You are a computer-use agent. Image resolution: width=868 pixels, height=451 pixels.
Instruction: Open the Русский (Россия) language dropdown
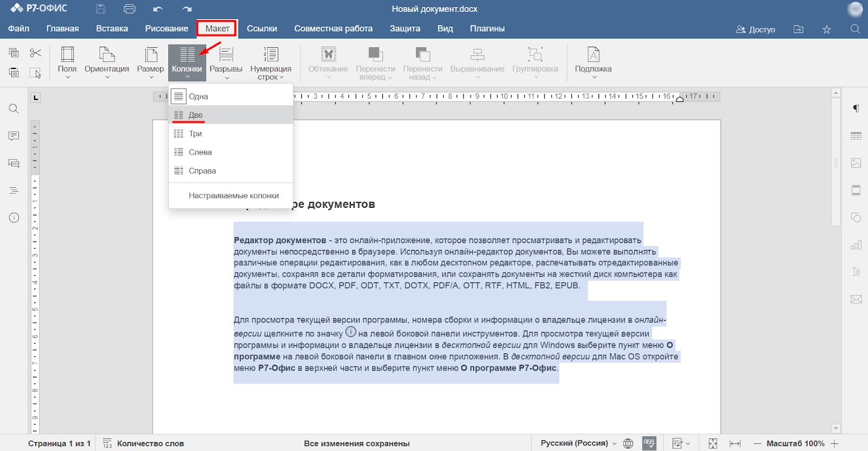(x=579, y=443)
